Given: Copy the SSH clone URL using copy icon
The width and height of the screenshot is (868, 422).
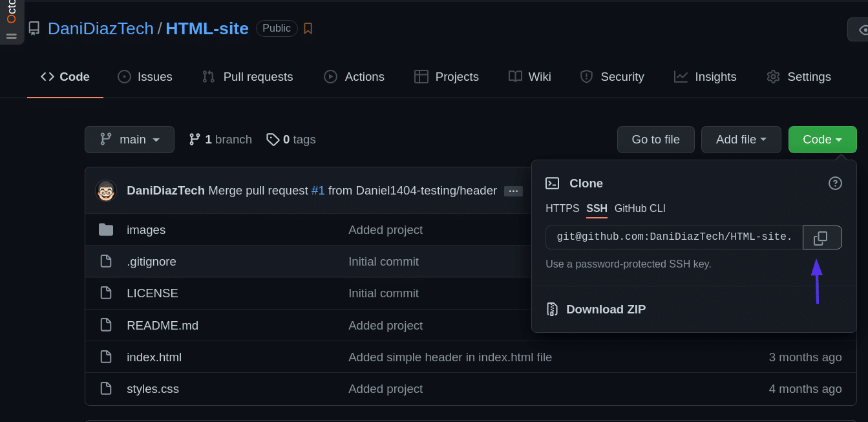Looking at the screenshot, I should pos(822,237).
